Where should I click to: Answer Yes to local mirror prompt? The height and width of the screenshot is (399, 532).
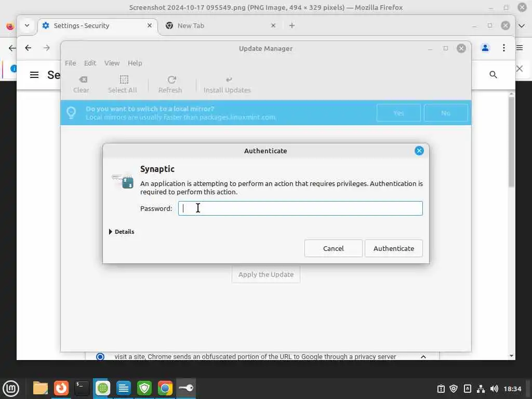(x=398, y=113)
